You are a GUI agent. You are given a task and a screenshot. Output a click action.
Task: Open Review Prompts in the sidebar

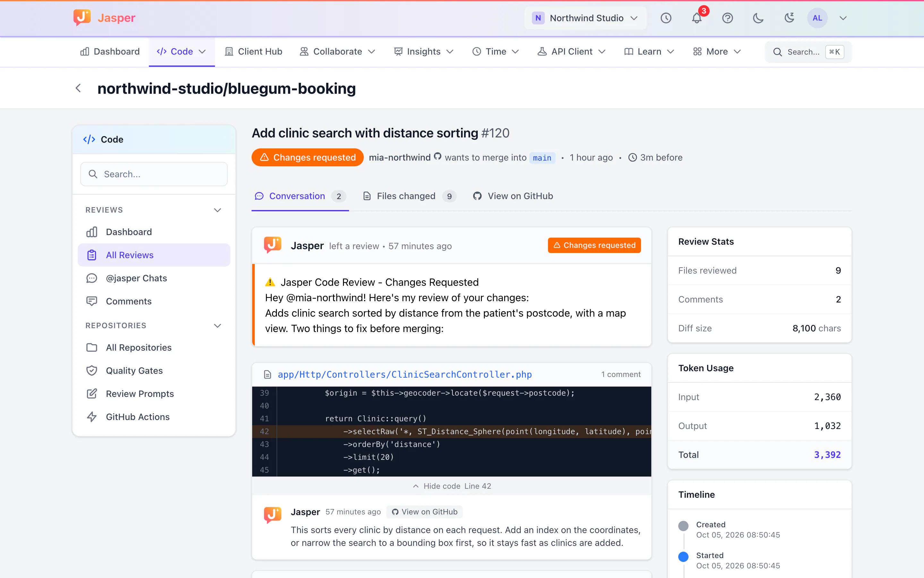[154, 394]
